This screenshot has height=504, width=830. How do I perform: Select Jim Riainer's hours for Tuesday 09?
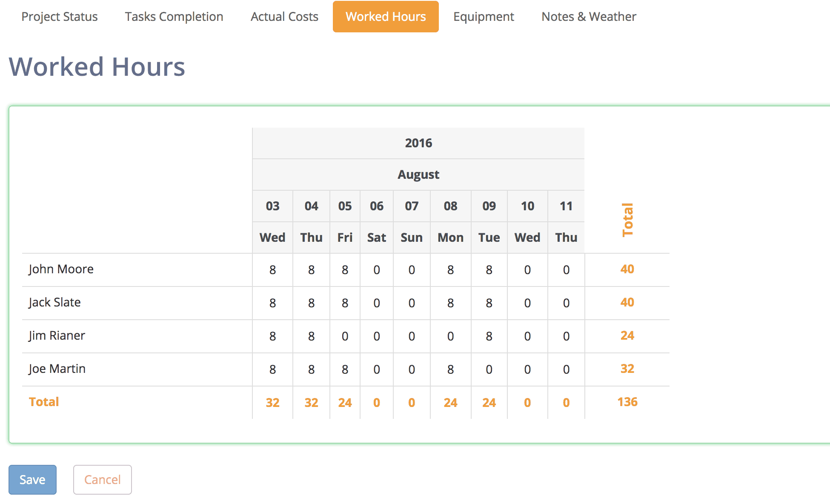click(489, 336)
